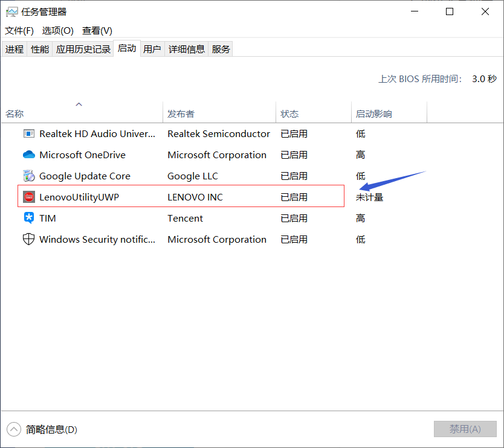Sort by the 状态 column header
504x448 pixels.
[314, 112]
